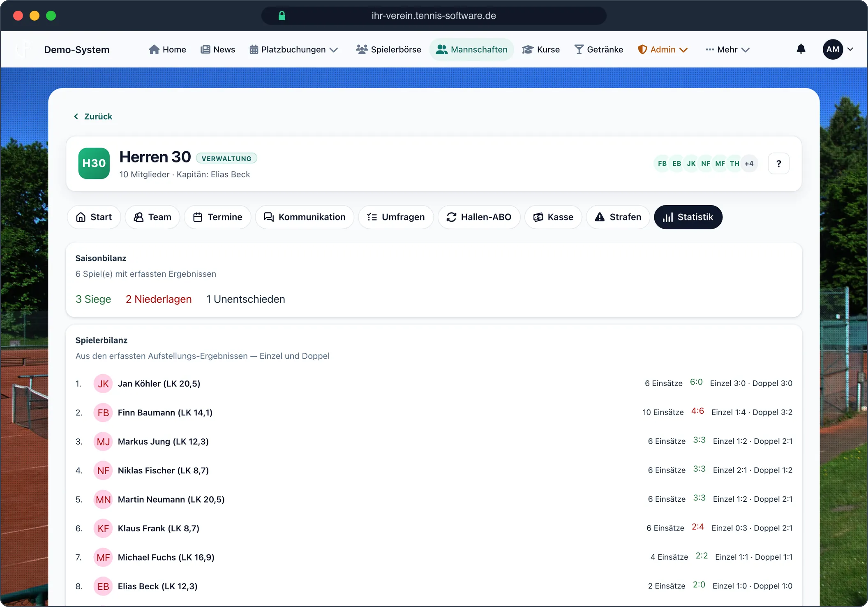Click the Getränke cocktail glass icon

coord(579,50)
